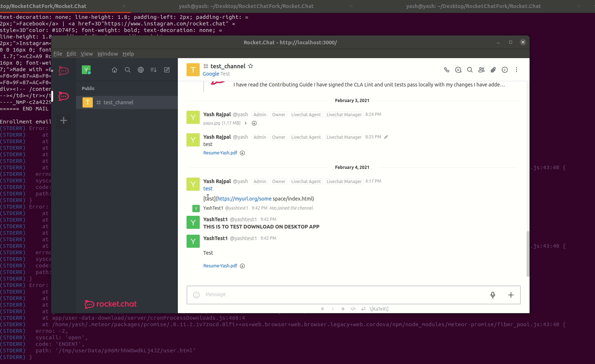Open user avatar menu in sidebar

86,70
